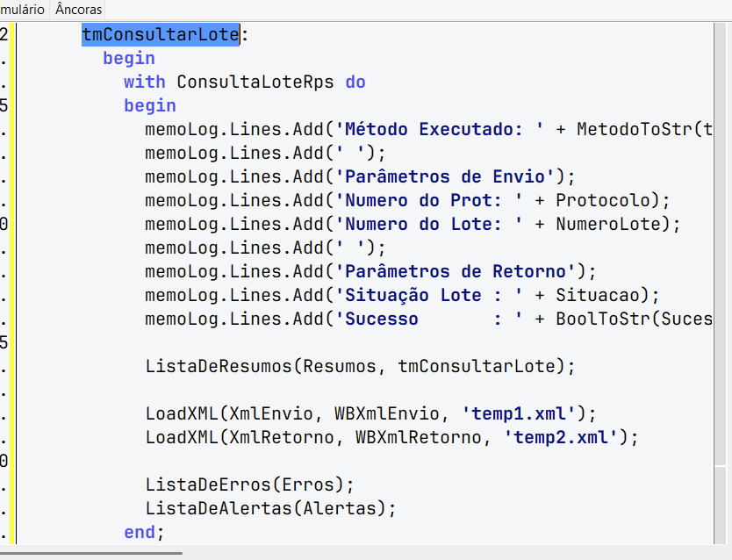Viewport: 732px width, 560px height.
Task: Click the ConsultaLoteRps identifier
Action: click(255, 82)
